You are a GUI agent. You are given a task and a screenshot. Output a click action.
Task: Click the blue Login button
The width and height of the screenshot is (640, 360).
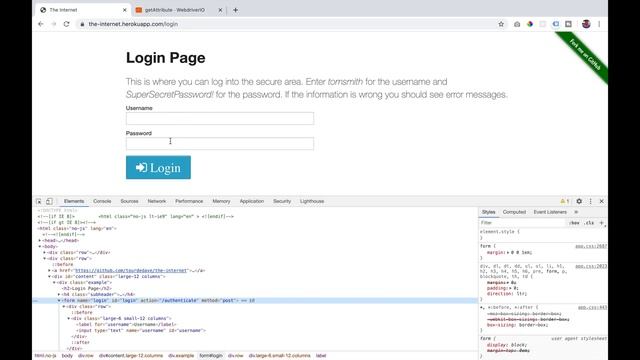[158, 167]
